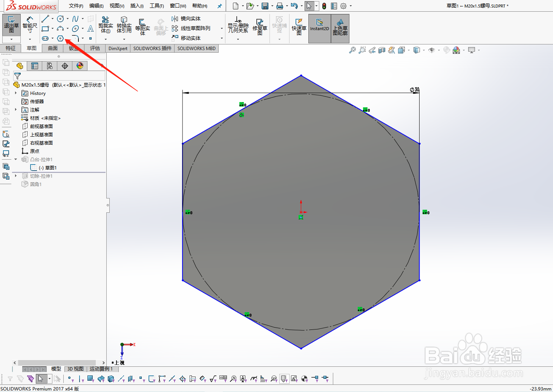The image size is (553, 392).
Task: Toggle the filter faces icon in selection filter bar
Action: (90, 378)
